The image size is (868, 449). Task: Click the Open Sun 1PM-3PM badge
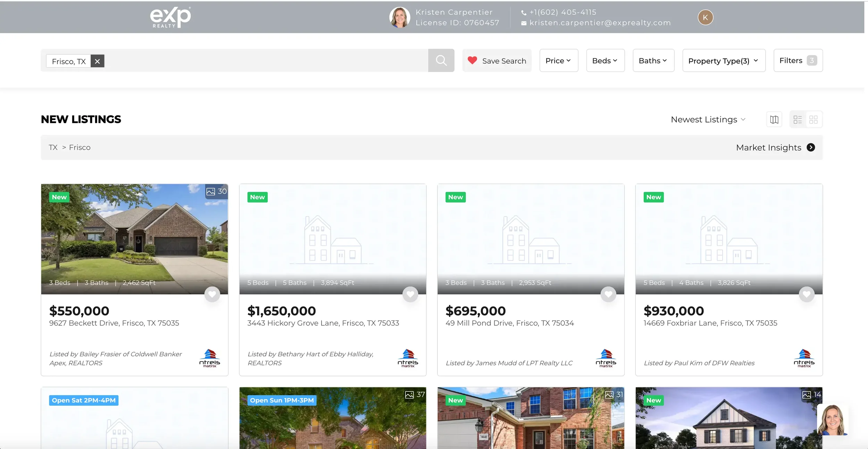tap(282, 400)
